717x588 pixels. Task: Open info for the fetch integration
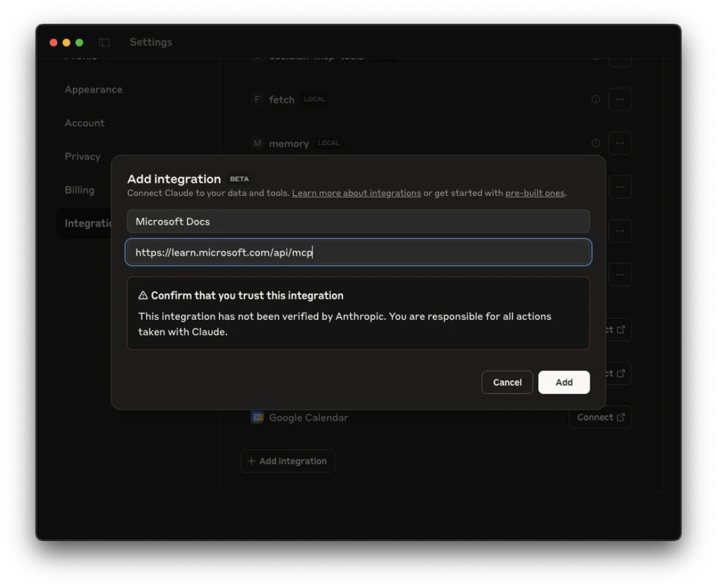(x=595, y=99)
